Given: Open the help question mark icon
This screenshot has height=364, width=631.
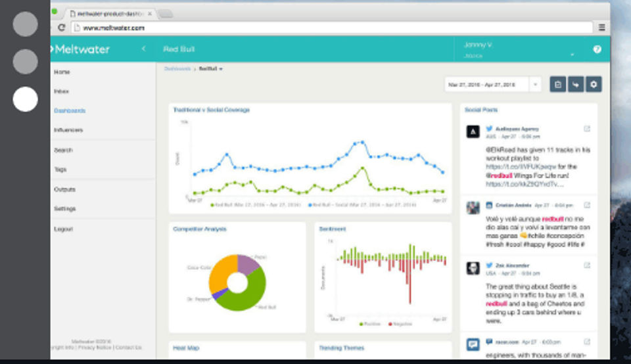Looking at the screenshot, I should tap(597, 49).
